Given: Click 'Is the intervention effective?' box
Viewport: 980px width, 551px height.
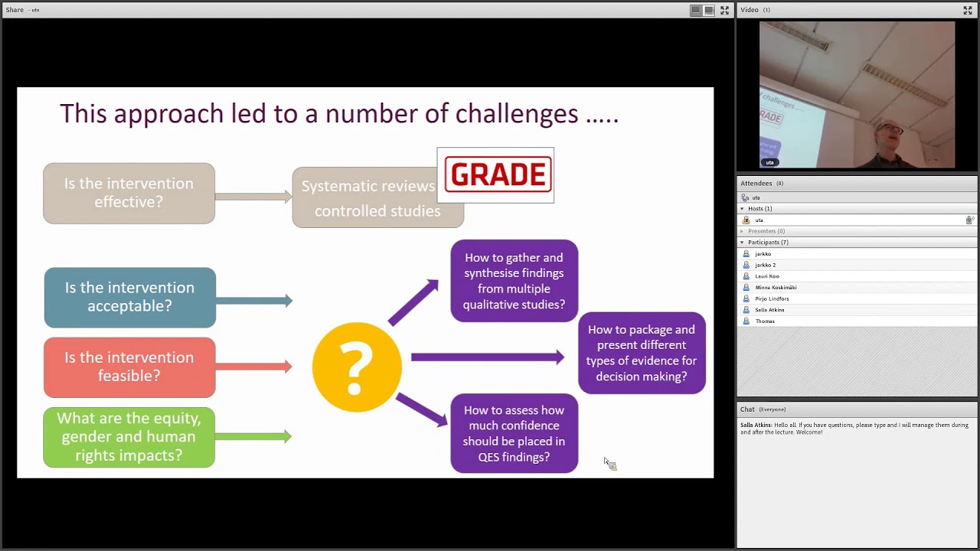Looking at the screenshot, I should coord(129,194).
